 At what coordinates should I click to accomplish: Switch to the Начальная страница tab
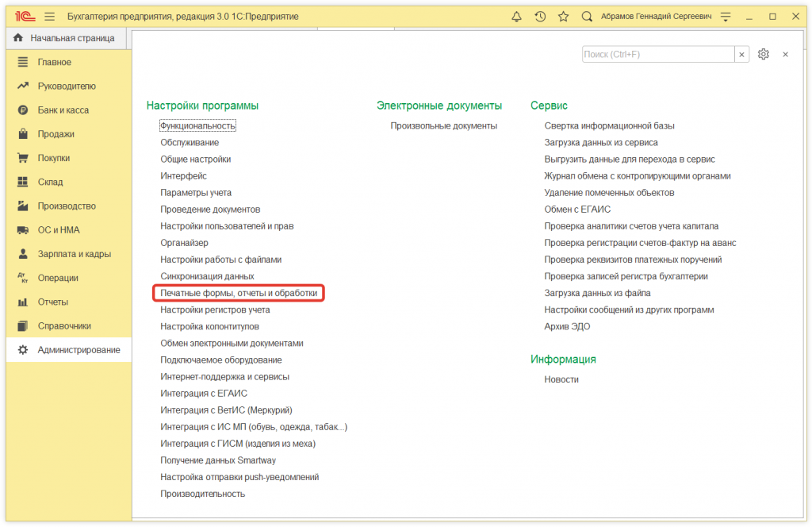64,37
